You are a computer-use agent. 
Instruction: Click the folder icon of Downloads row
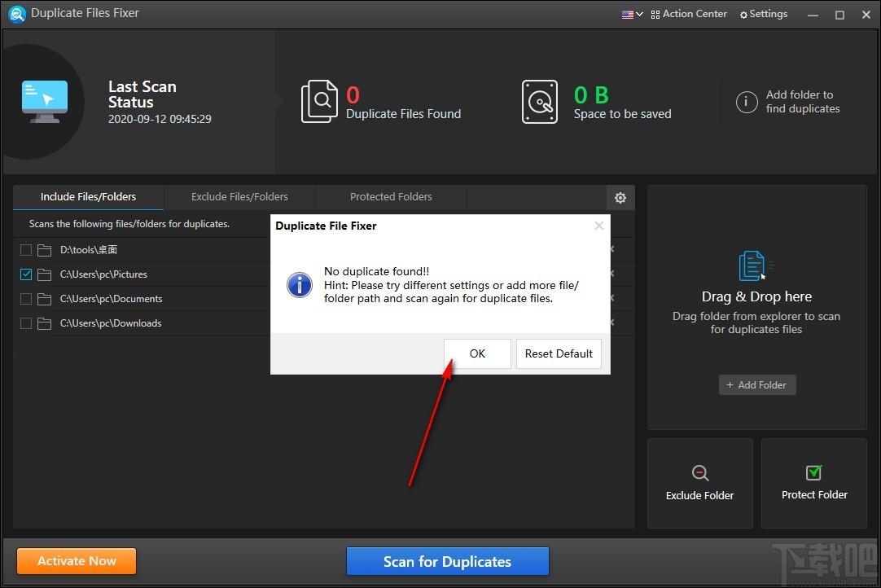pyautogui.click(x=45, y=323)
